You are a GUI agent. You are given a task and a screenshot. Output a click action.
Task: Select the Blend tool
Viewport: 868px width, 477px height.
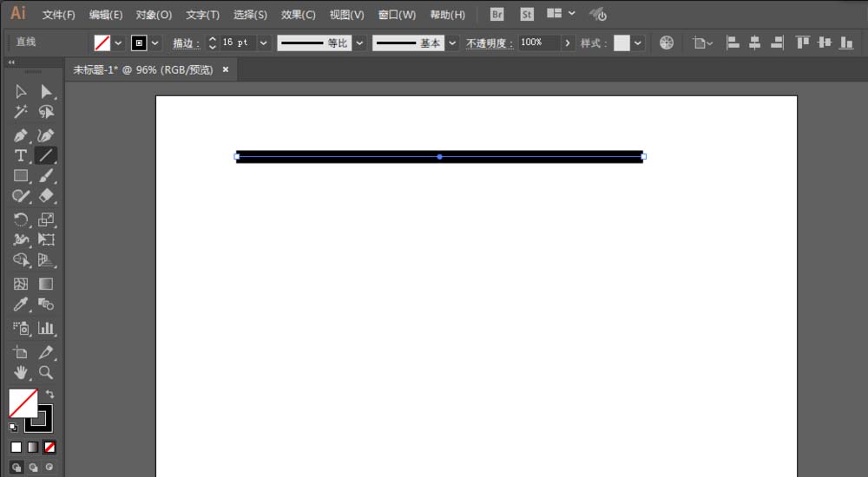point(46,304)
